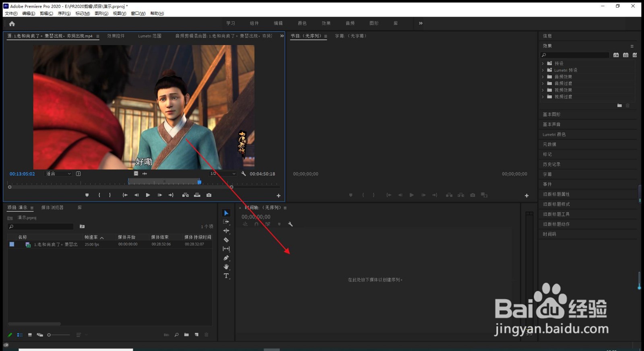The height and width of the screenshot is (351, 644).
Task: Toggle 32-bit Color filter in Effects panel
Action: coord(625,55)
